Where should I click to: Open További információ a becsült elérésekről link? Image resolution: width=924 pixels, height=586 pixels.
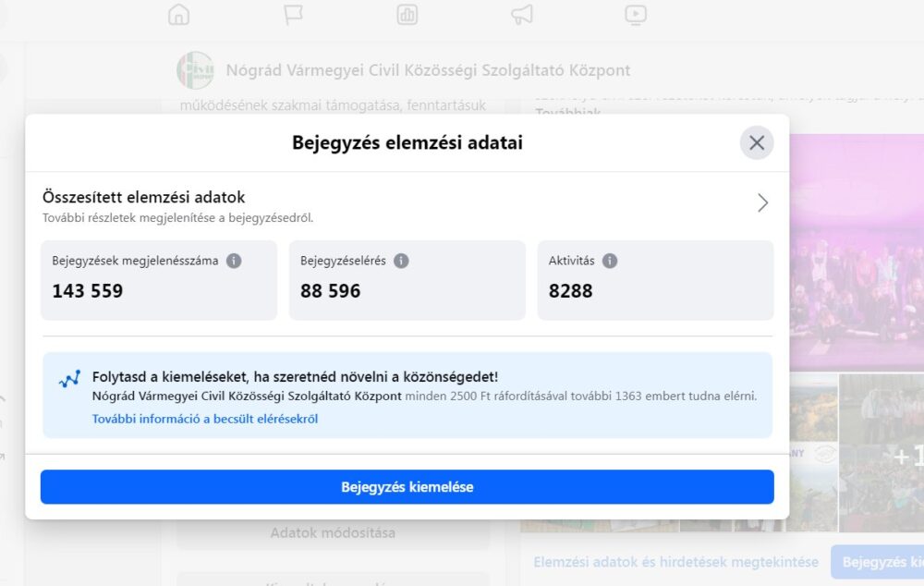click(205, 419)
